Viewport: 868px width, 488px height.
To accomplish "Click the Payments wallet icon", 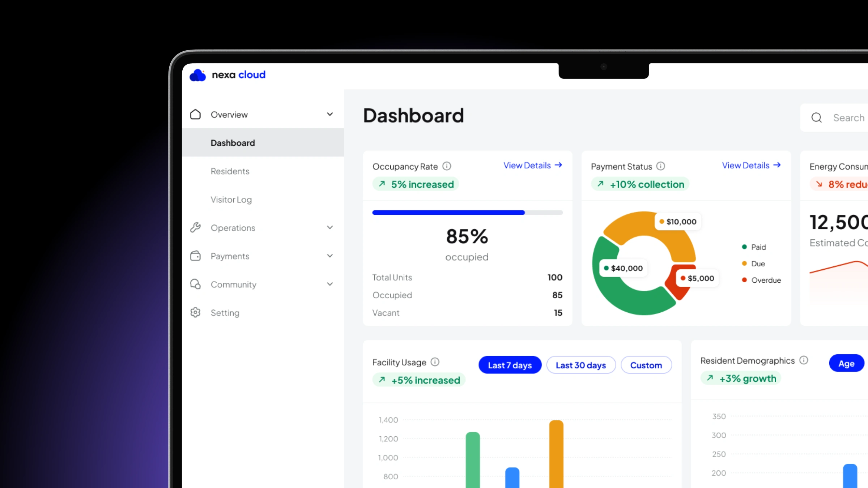I will coord(195,256).
